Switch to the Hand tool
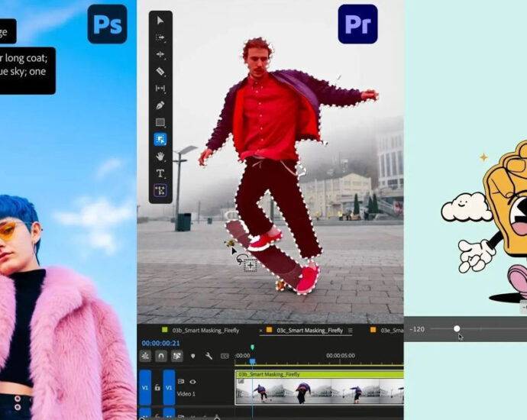 160,156
